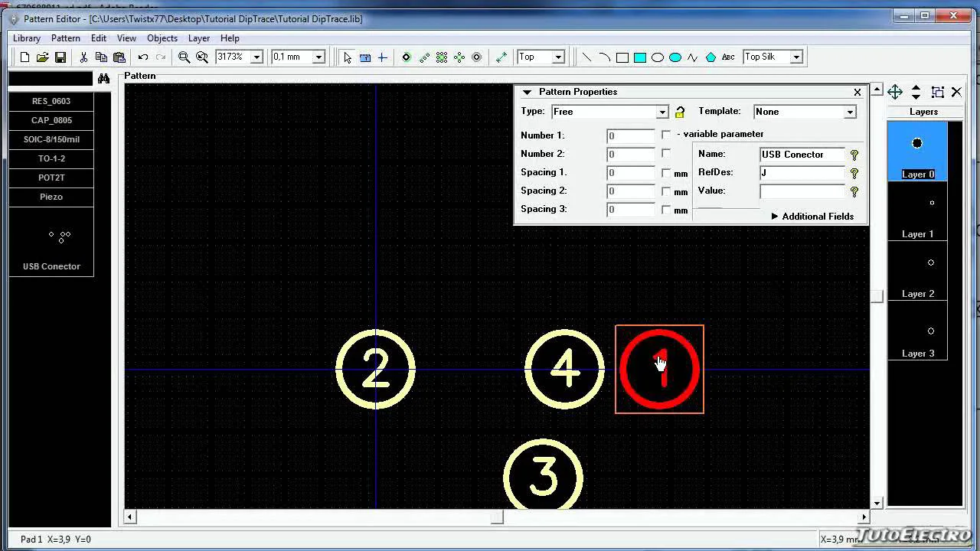This screenshot has width=980, height=551.
Task: Click the Undo arrow icon
Action: coord(142,57)
